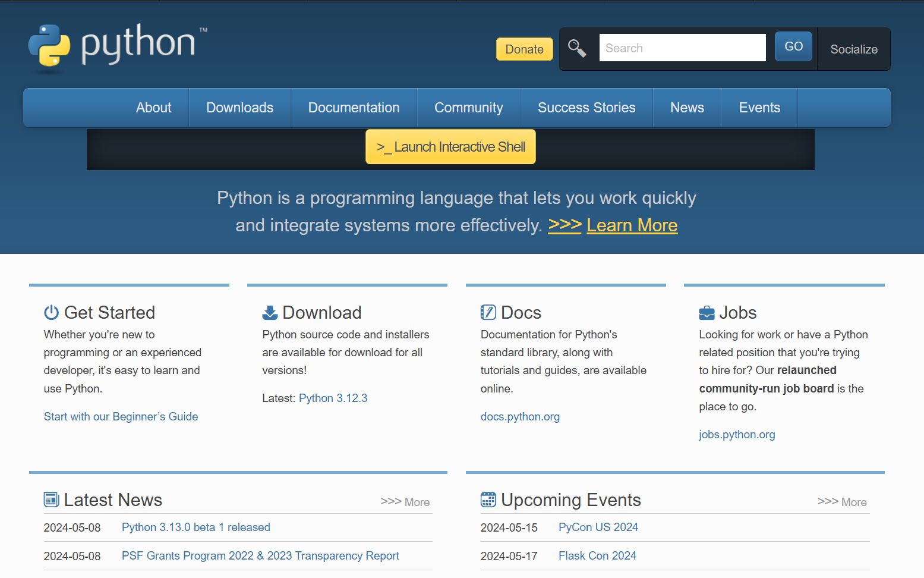The image size is (924, 578).
Task: Open the About menu
Action: click(x=153, y=108)
